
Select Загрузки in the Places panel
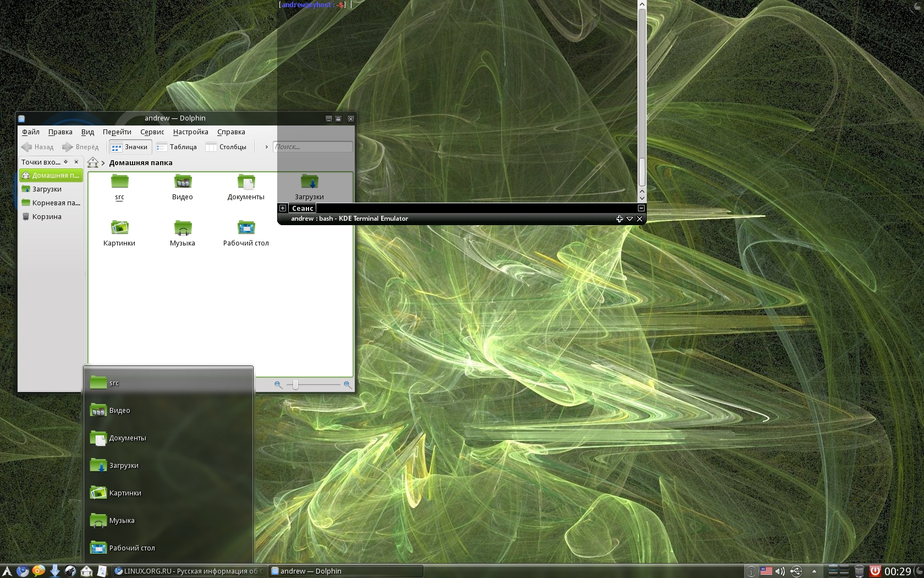pos(51,189)
